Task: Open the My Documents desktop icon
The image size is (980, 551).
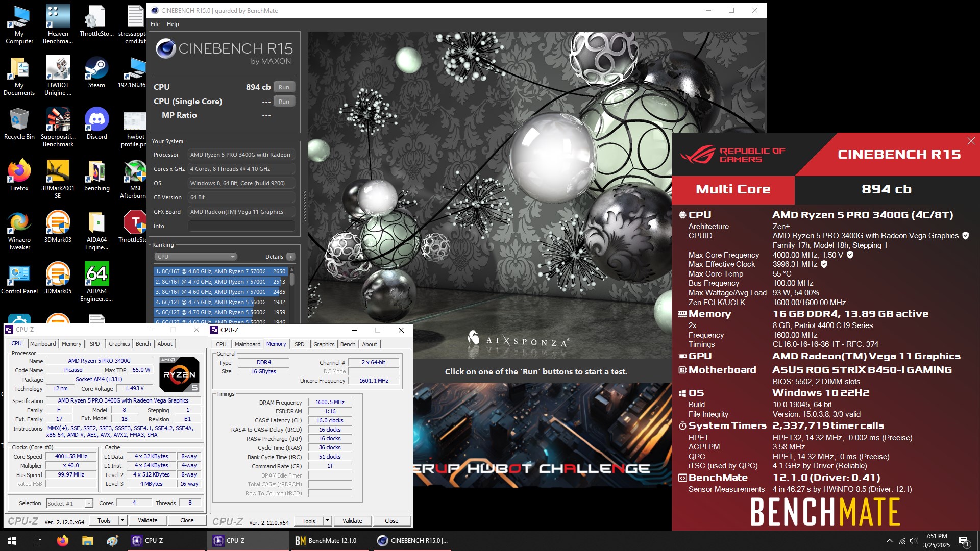Action: tap(19, 76)
